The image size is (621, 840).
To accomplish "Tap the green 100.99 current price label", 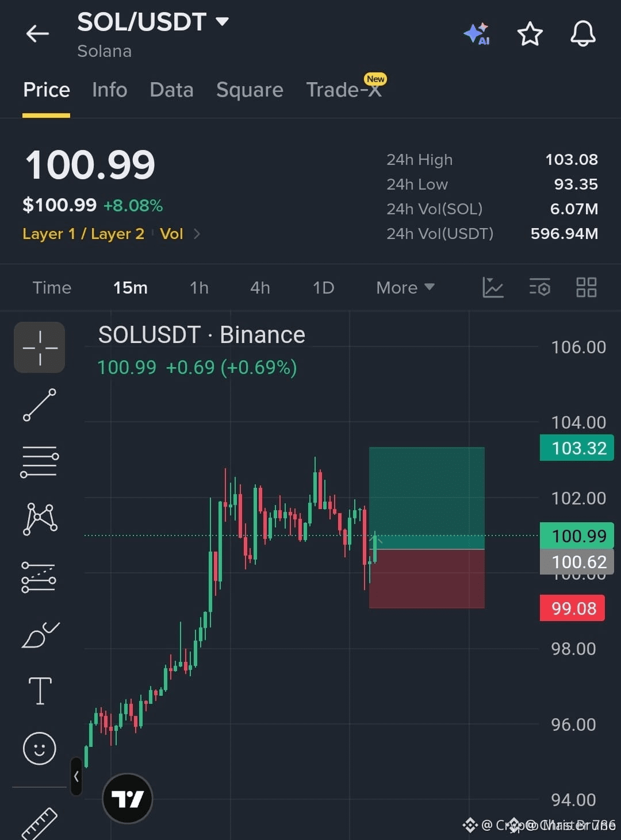I will 577,535.
